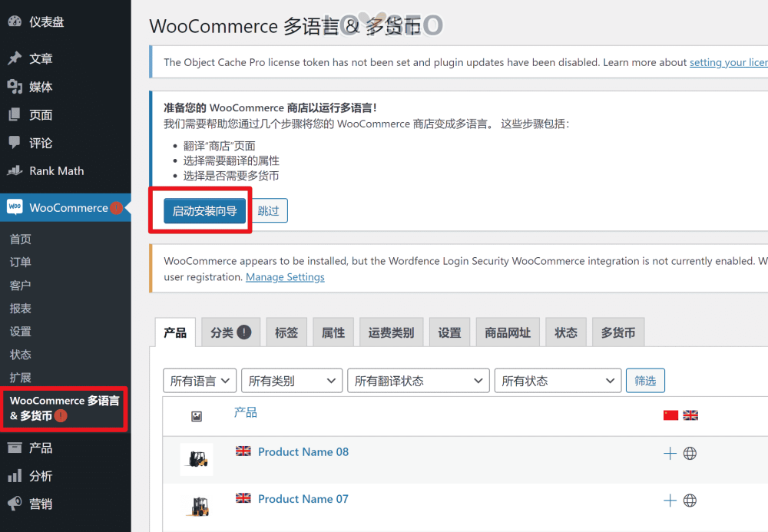Open the 所有翻译状态 dropdown
768x532 pixels.
click(x=419, y=381)
